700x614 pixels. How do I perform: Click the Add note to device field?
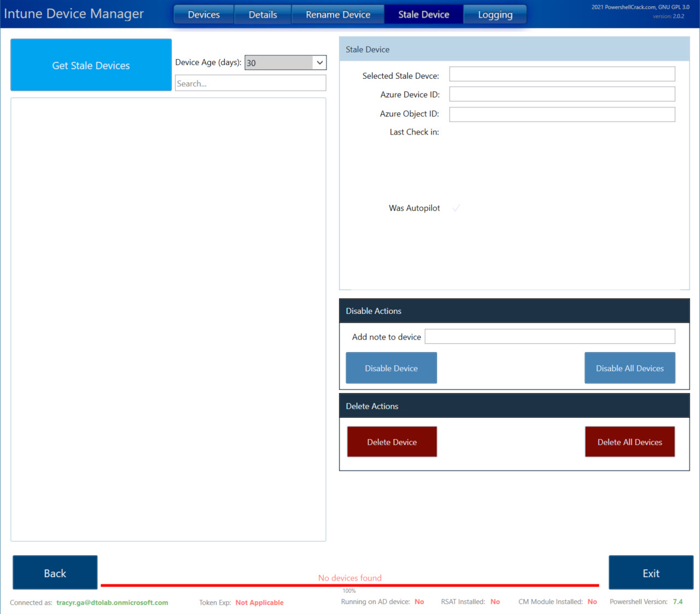tap(550, 336)
